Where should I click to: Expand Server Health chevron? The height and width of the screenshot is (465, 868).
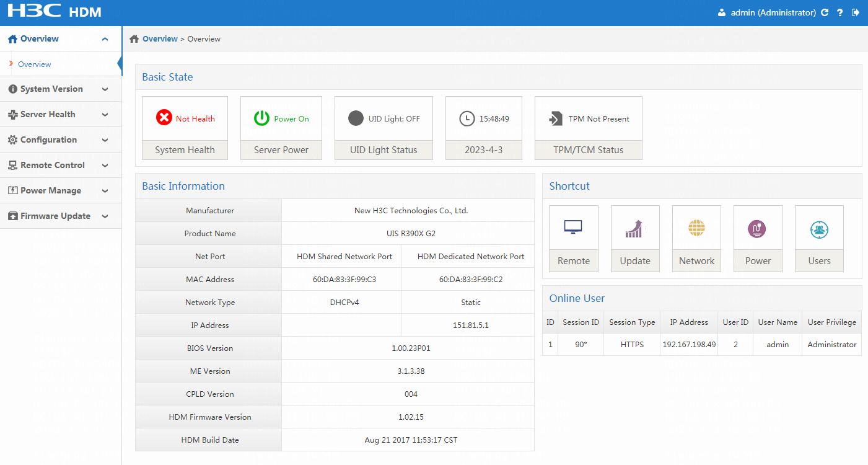[x=105, y=115]
